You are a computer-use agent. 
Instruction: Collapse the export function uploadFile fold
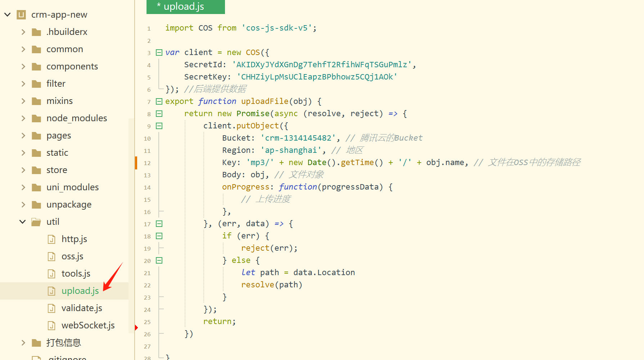159,101
